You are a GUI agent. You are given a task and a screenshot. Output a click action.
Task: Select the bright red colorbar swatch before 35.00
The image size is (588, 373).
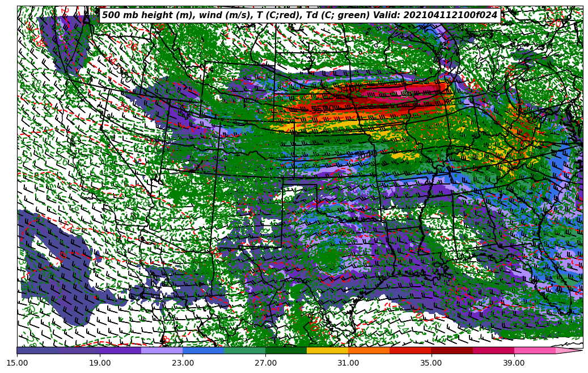click(411, 350)
